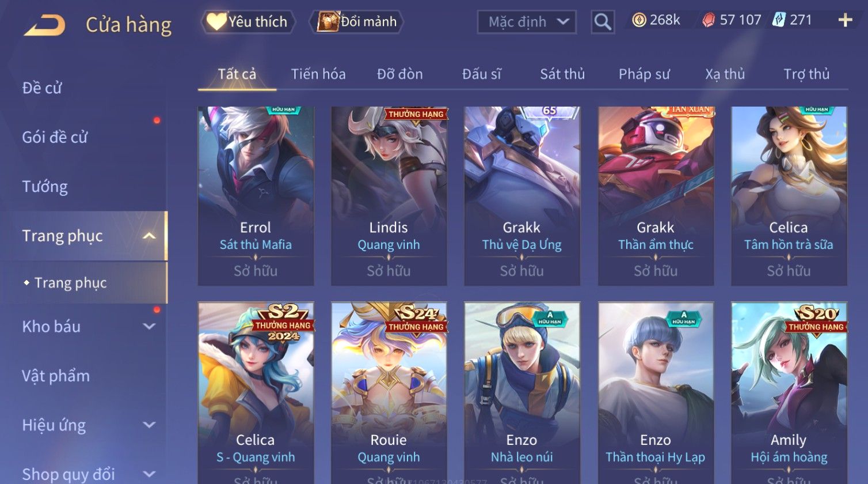Screen dimensions: 868x484
Task: Tap the back arrow icon
Action: 44,25
